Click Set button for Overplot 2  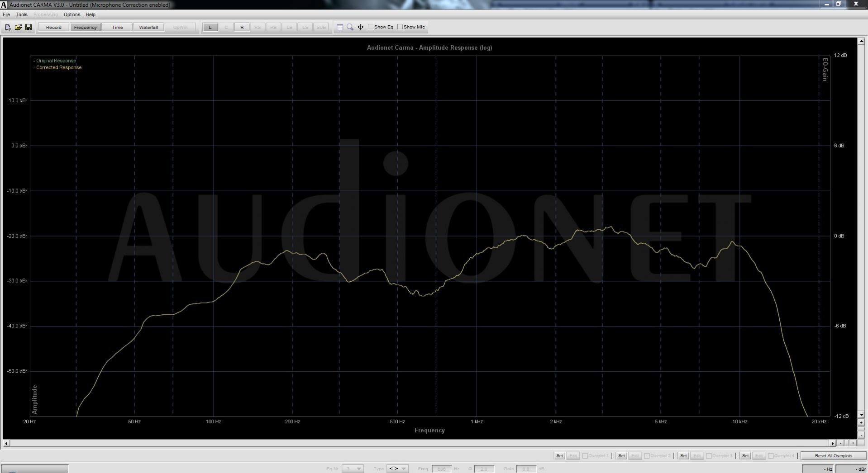point(621,456)
